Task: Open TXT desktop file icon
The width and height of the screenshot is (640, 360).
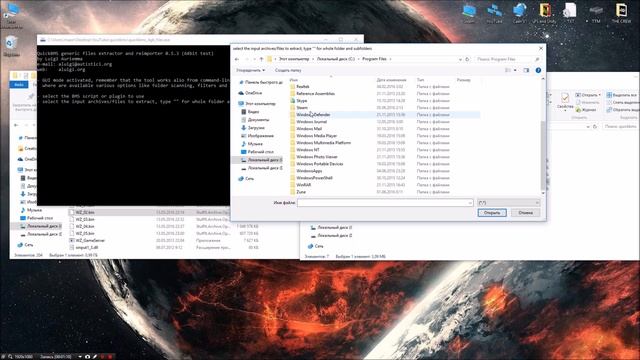Action: 570,13
